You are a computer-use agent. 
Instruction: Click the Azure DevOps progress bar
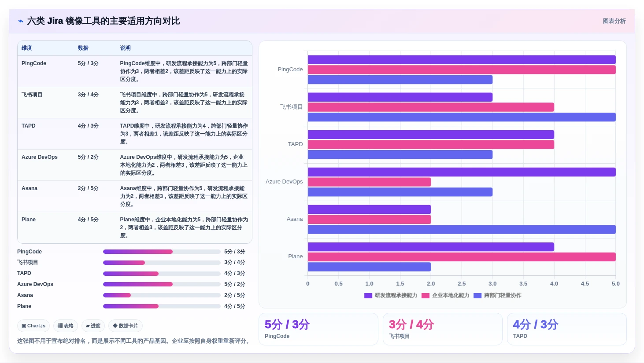click(162, 284)
